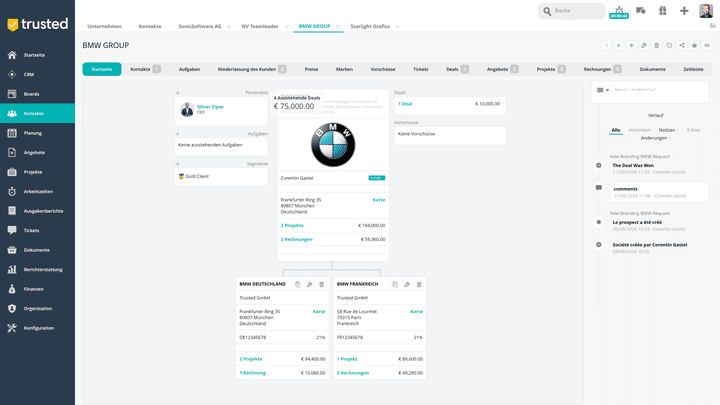This screenshot has width=720, height=405.
Task: Edit BMW FRANKREICH using pencil icon
Action: (407, 284)
